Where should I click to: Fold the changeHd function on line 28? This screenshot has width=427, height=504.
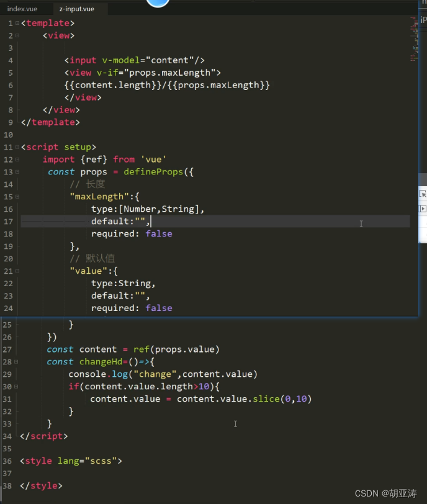pyautogui.click(x=16, y=362)
